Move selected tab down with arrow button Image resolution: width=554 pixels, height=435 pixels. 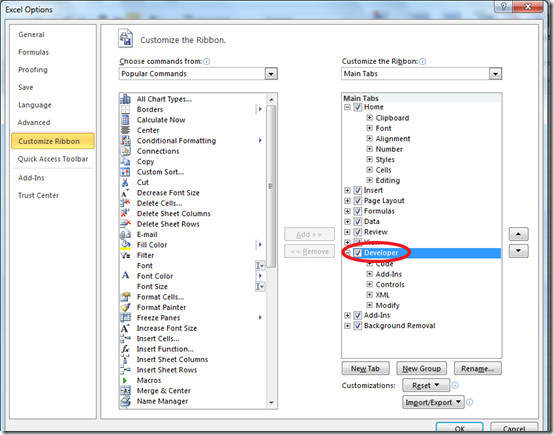click(x=518, y=251)
